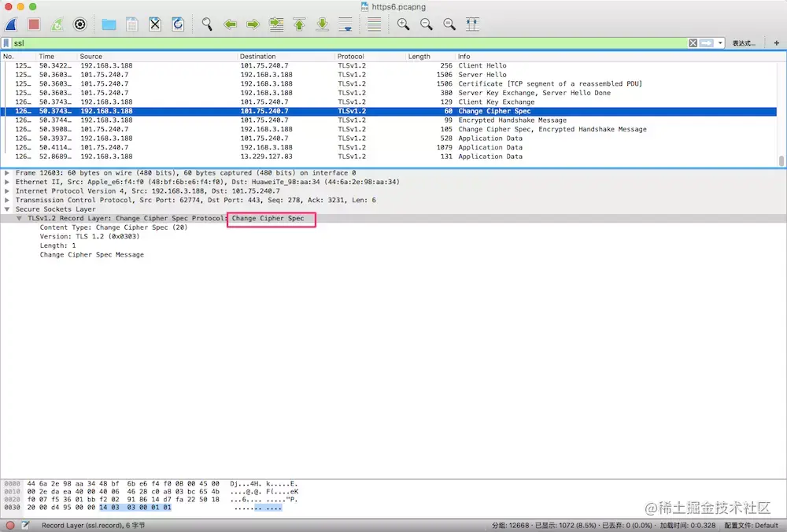Select the Application Data packet of length 528
Image resolution: width=787 pixels, height=532 pixels.
point(389,139)
